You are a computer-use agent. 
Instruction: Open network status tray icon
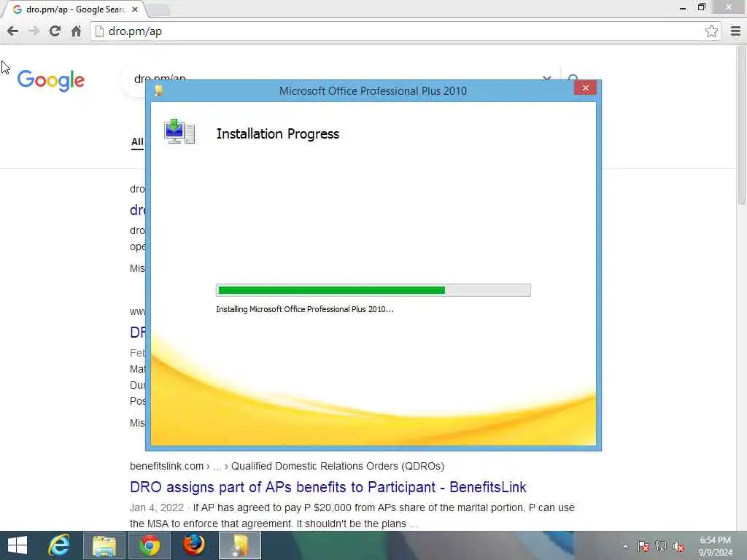[x=661, y=546]
